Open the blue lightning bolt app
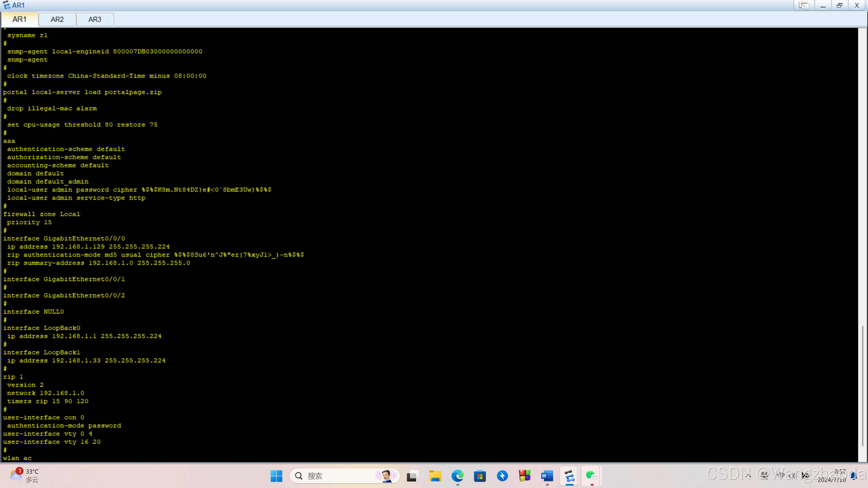868x488 pixels. pyautogui.click(x=502, y=476)
